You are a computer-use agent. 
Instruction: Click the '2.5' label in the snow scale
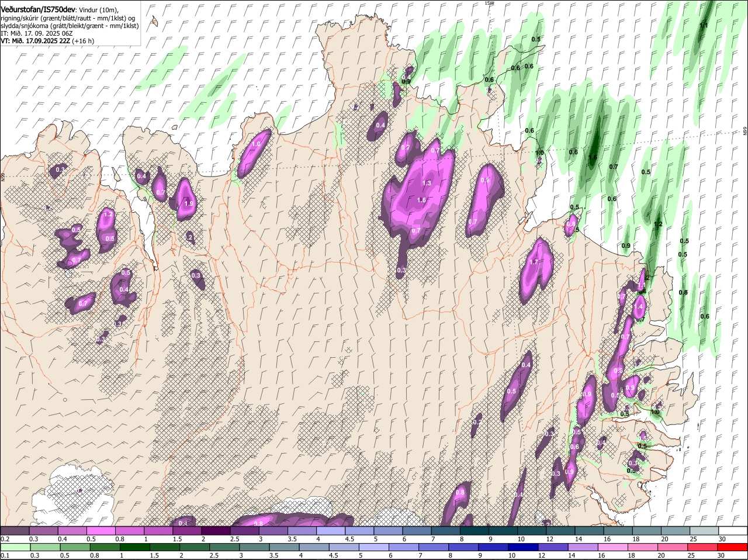point(234,539)
